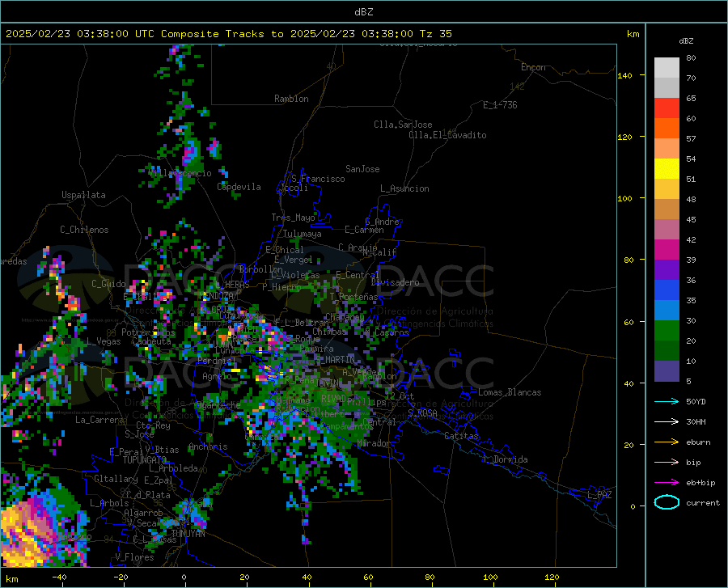Viewport: 728px width, 588px height.
Task: Click the -40 km horizontal axis tick
Action: pyautogui.click(x=59, y=577)
